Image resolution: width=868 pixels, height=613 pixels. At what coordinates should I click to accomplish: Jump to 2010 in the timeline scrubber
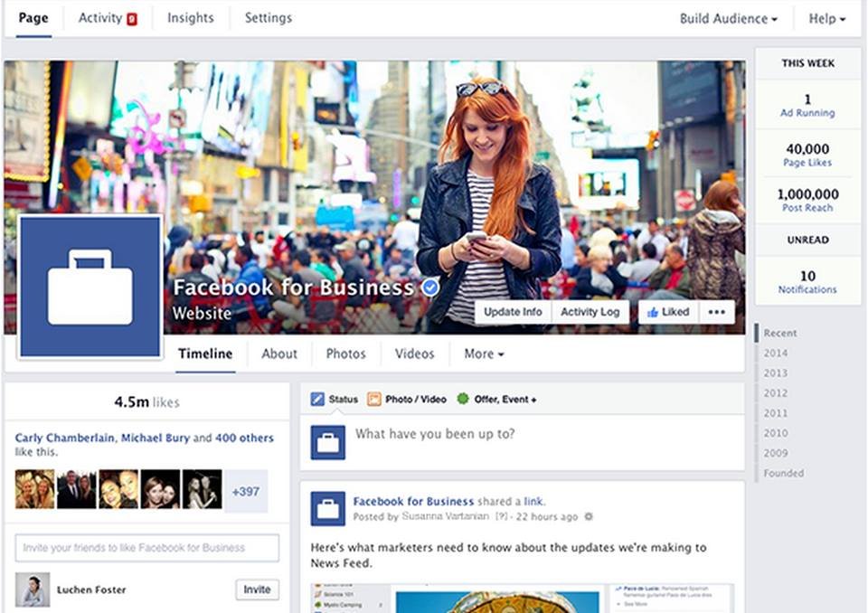[x=776, y=433]
